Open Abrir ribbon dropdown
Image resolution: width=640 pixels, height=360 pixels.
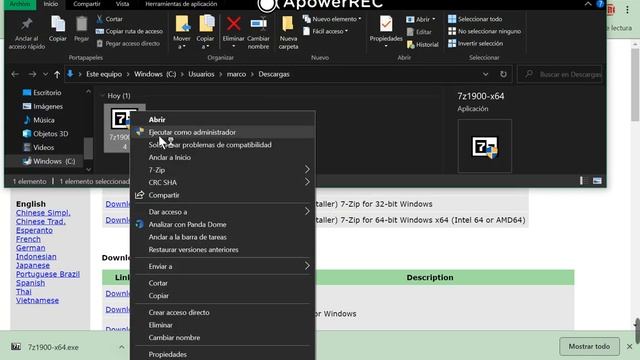(421, 19)
